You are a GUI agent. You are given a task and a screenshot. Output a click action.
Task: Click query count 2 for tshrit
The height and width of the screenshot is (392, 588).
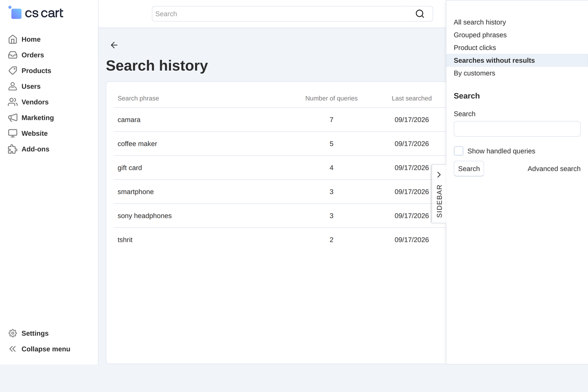[x=331, y=240]
